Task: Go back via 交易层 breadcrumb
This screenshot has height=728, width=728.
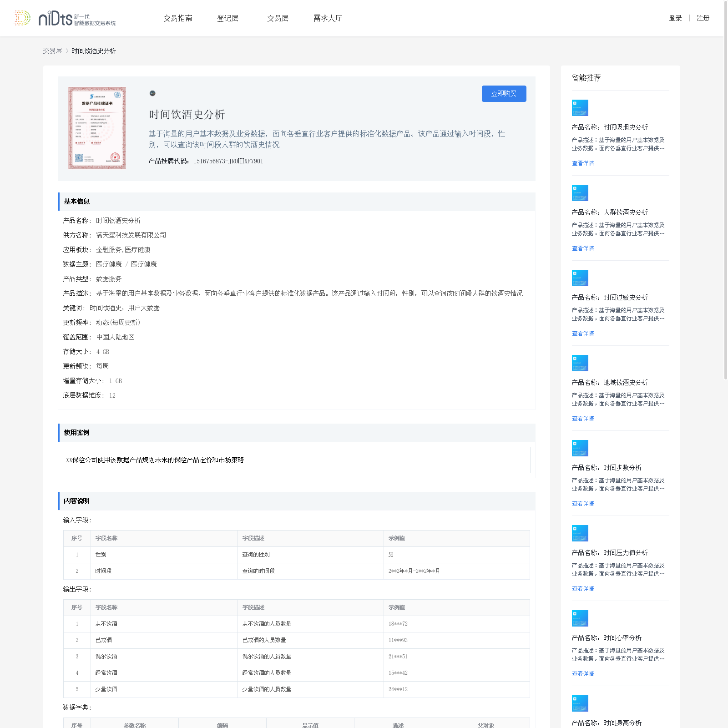Action: 52,51
